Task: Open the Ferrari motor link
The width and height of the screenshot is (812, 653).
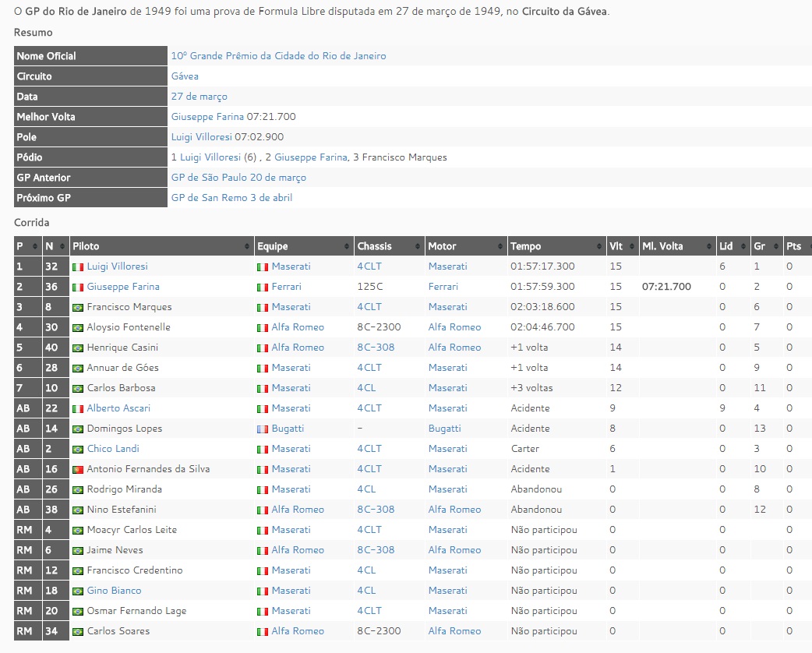Action: point(443,286)
